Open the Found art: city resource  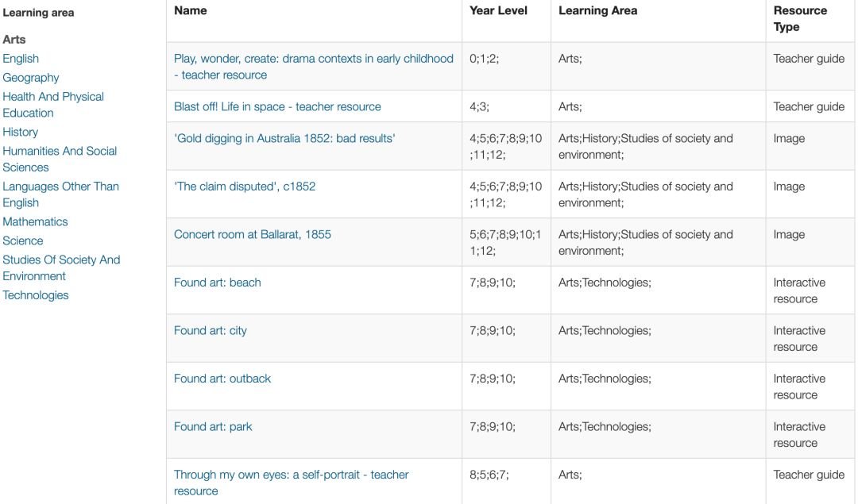[x=210, y=331]
